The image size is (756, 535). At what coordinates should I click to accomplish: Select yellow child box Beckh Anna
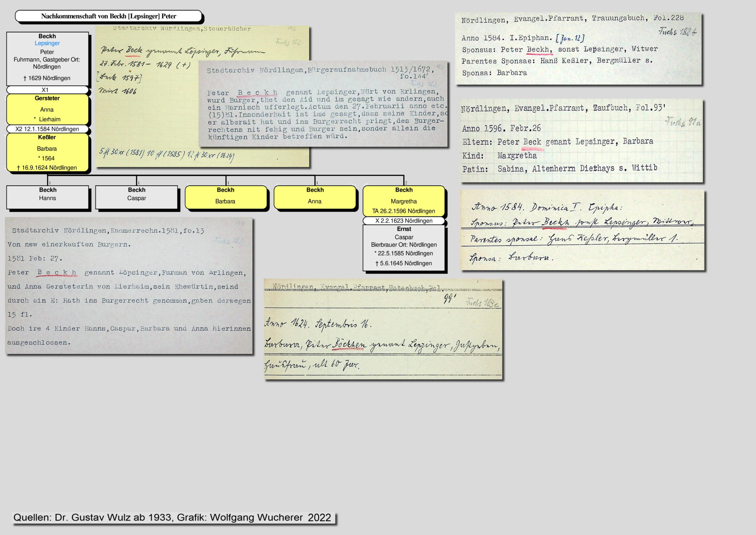click(x=315, y=197)
